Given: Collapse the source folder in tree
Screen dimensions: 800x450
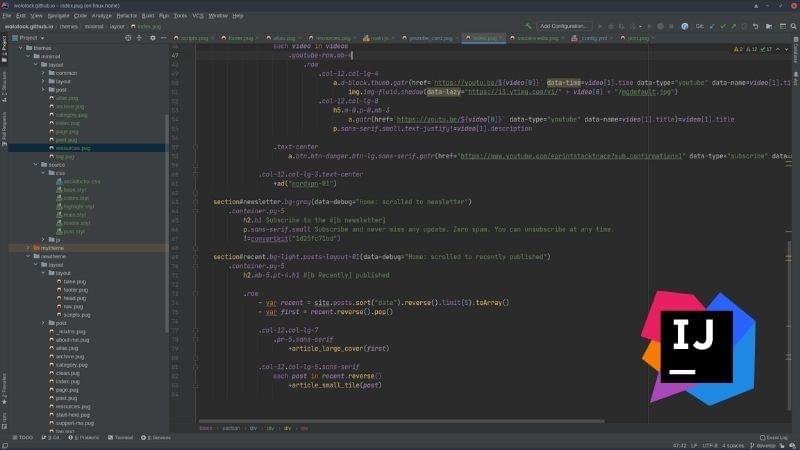Looking at the screenshot, I should pos(36,165).
